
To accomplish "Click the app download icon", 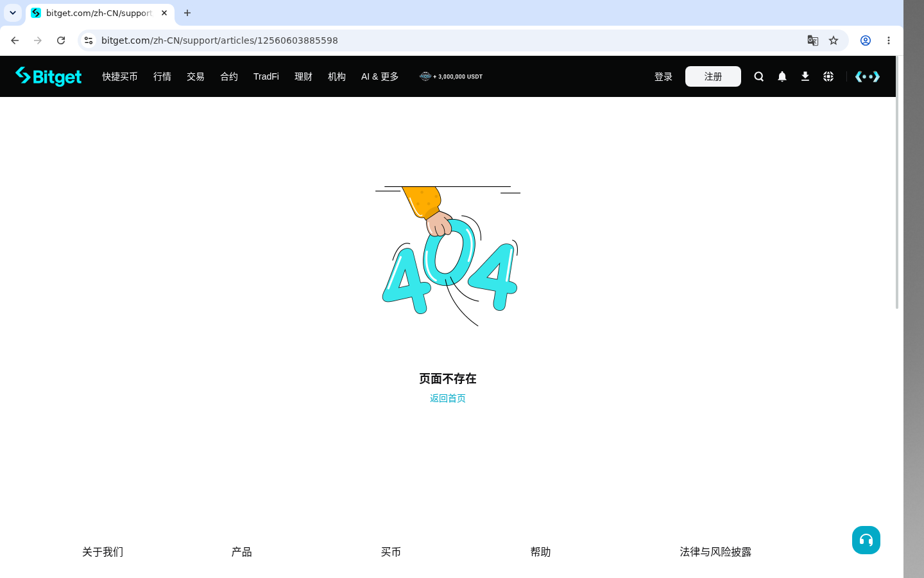I will pos(805,76).
